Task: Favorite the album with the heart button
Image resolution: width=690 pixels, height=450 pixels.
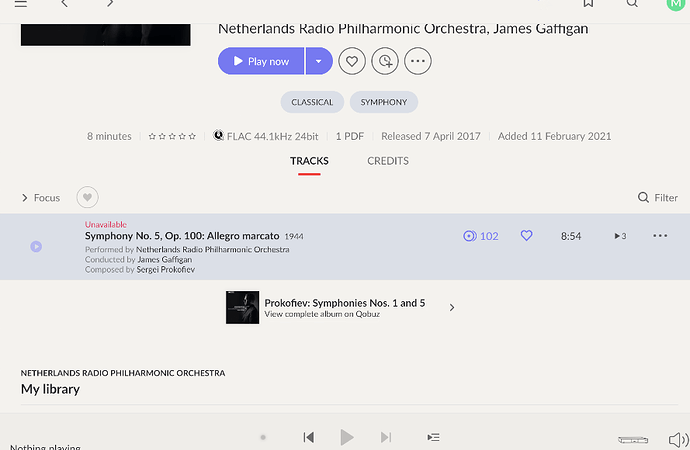Action: 352,61
